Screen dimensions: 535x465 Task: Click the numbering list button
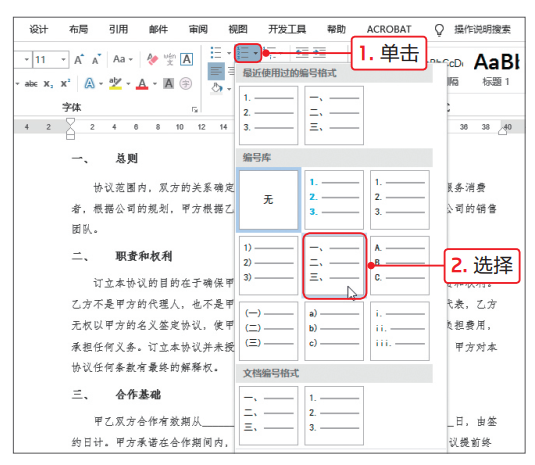248,53
